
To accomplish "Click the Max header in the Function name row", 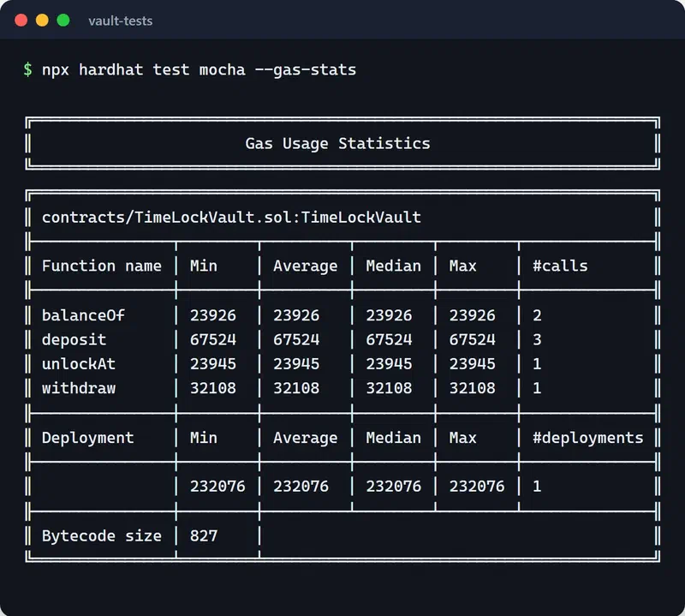I will 462,266.
